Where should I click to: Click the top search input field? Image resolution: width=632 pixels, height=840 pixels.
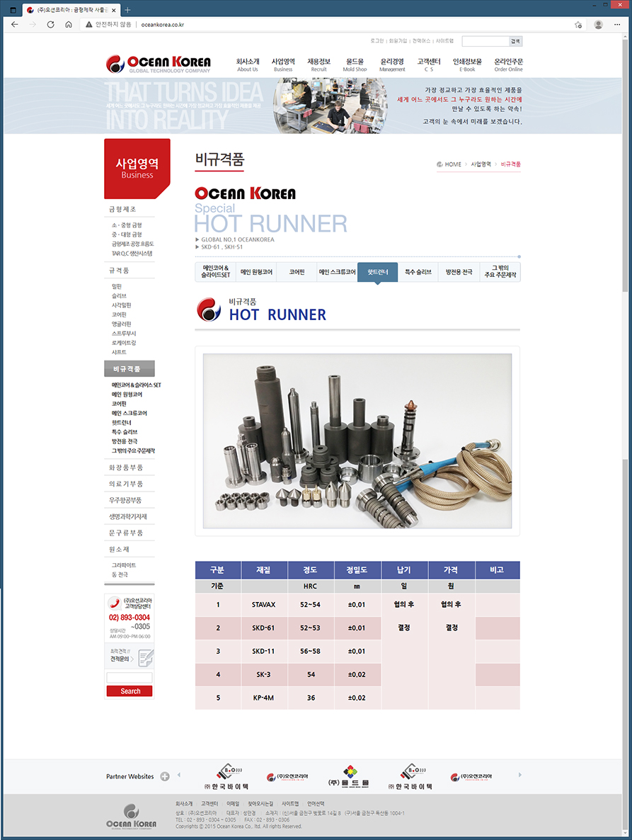(x=485, y=42)
